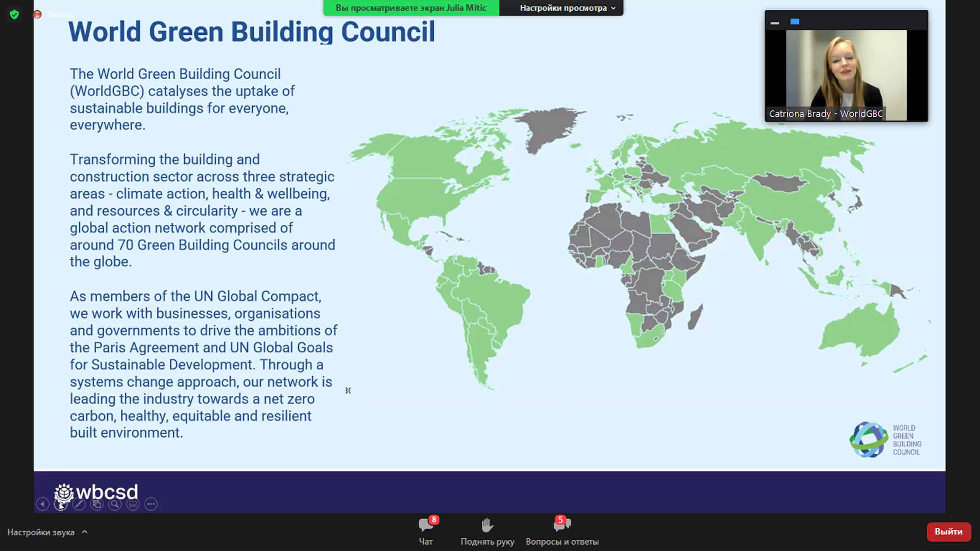Viewport: 980px width, 551px height.
Task: Click text 'around 70 Green Building Councils around'
Action: point(202,245)
